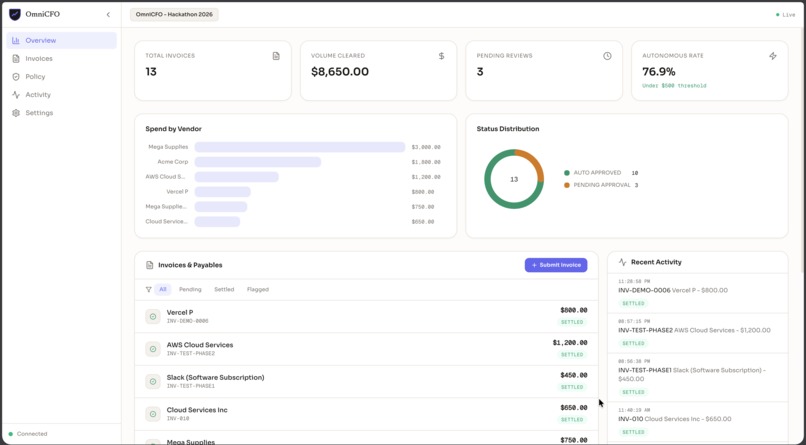Image resolution: width=806 pixels, height=445 pixels.
Task: Click the Settled badge on $650.00 invoice
Action: 572,419
